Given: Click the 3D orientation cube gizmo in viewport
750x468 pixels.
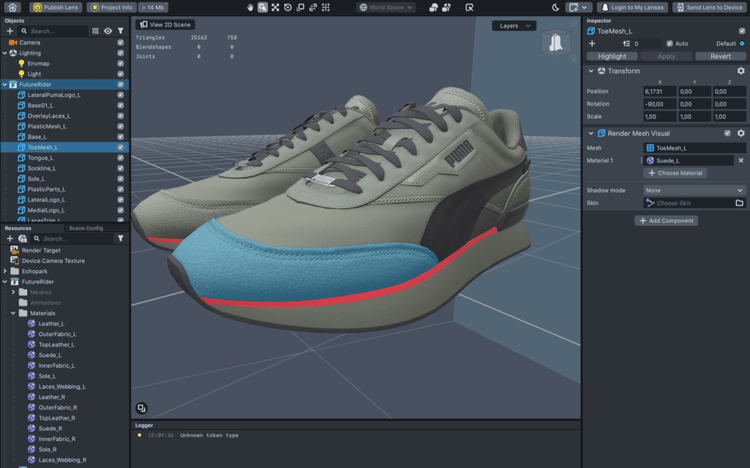Looking at the screenshot, I should (x=553, y=42).
